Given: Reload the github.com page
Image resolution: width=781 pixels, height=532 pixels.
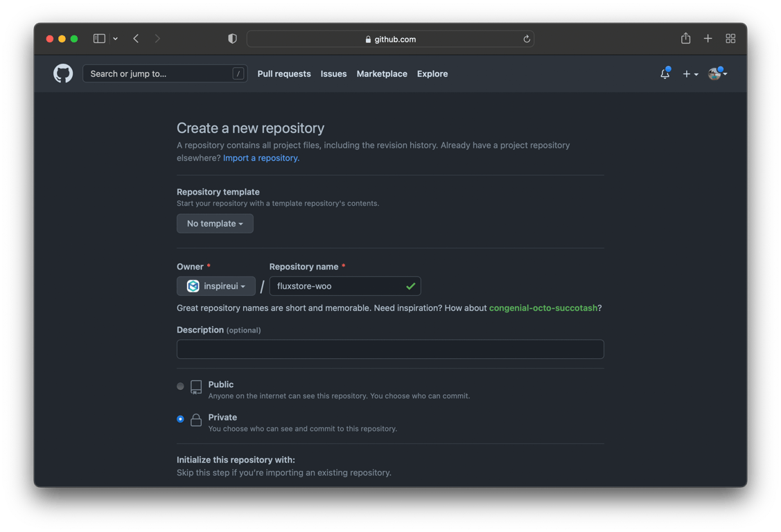Looking at the screenshot, I should coord(527,39).
